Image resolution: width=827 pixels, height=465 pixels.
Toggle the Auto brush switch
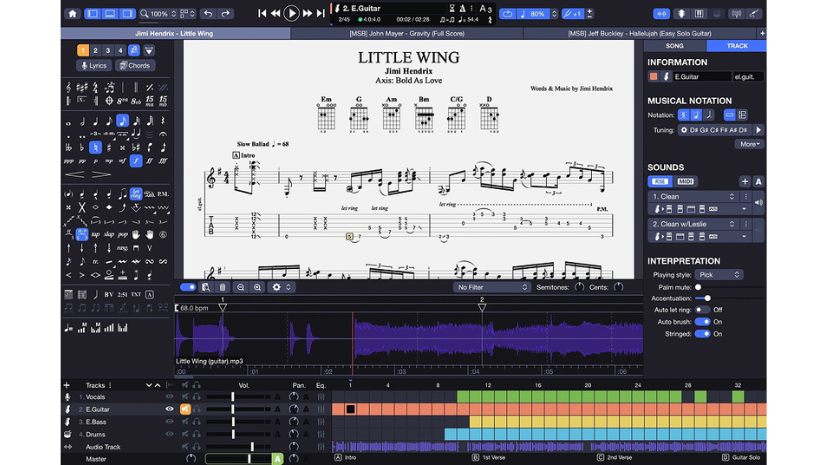pos(702,322)
